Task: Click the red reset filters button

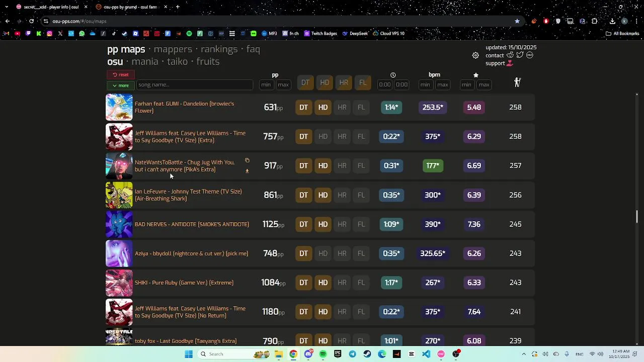Action: click(x=121, y=74)
